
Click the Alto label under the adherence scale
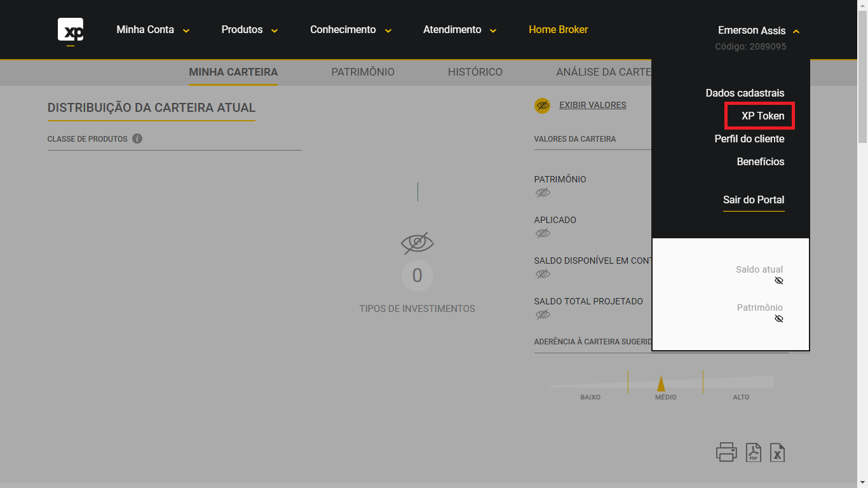741,397
